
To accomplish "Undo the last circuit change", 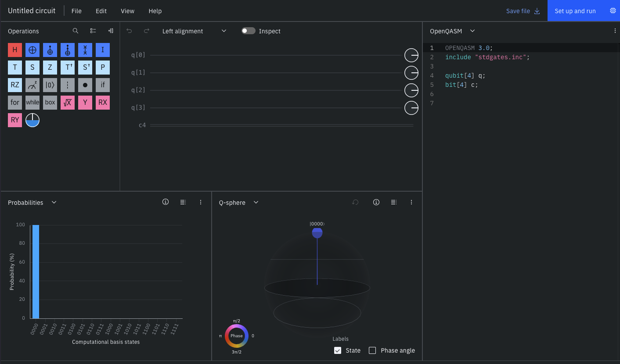I will pos(129,31).
